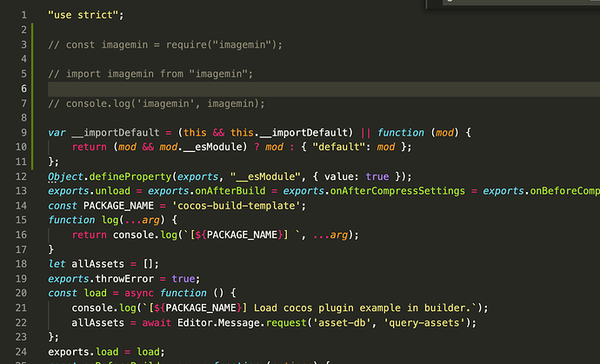Click the async keyword on line 20
Viewport: 600px width, 364px height.
[139, 294]
